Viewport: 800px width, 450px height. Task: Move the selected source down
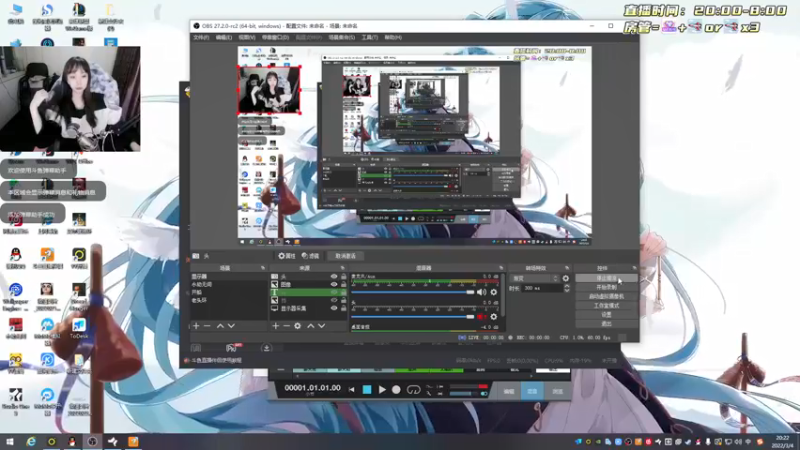tap(321, 326)
